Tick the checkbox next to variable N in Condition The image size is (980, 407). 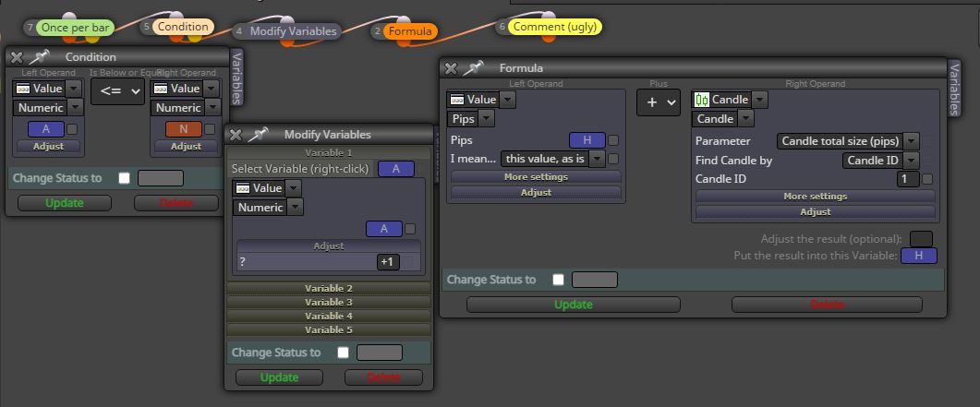210,129
